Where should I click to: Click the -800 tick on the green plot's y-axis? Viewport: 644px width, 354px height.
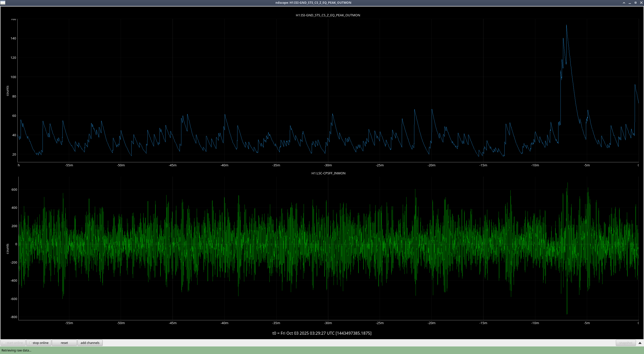pyautogui.click(x=14, y=317)
